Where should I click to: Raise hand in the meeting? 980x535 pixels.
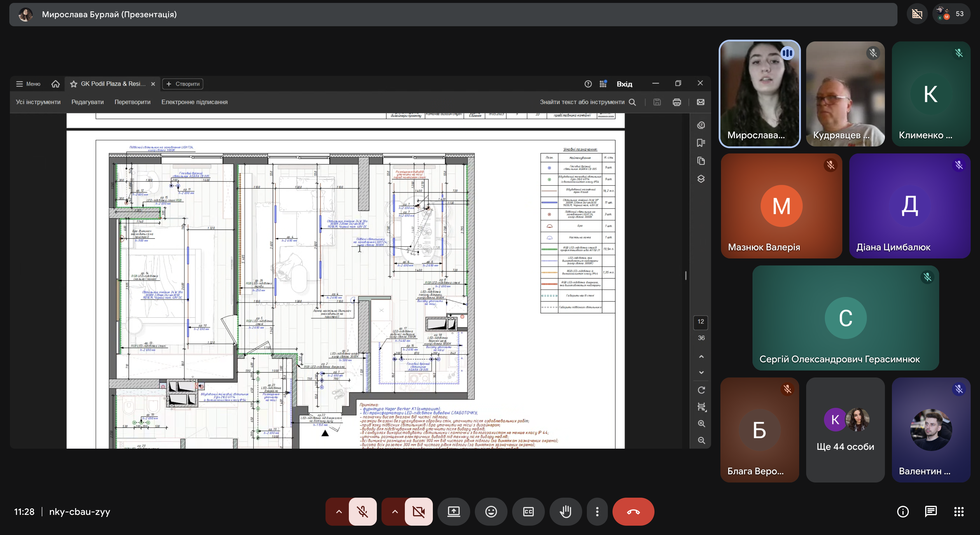pyautogui.click(x=565, y=511)
